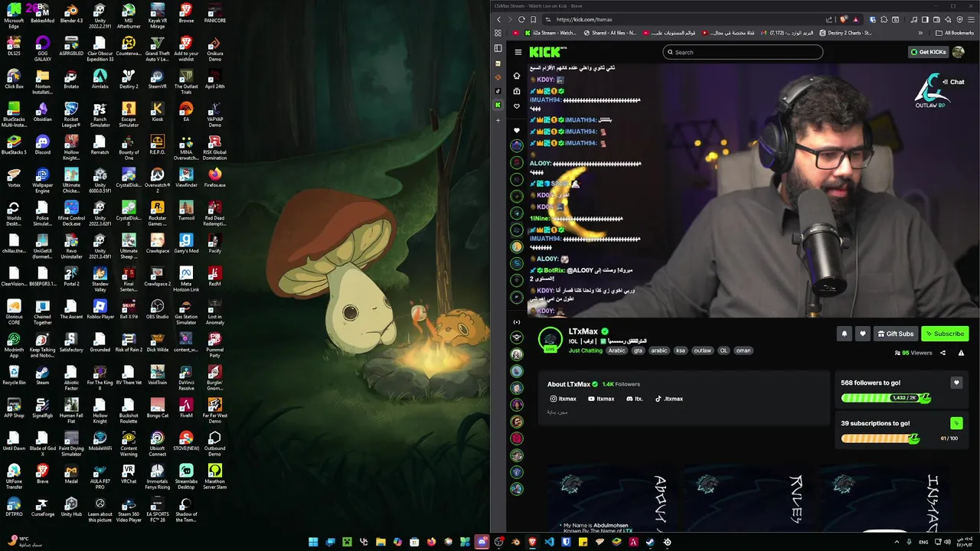Select the Arabic stream tag
Screen dimensions: 980x551
[616, 350]
